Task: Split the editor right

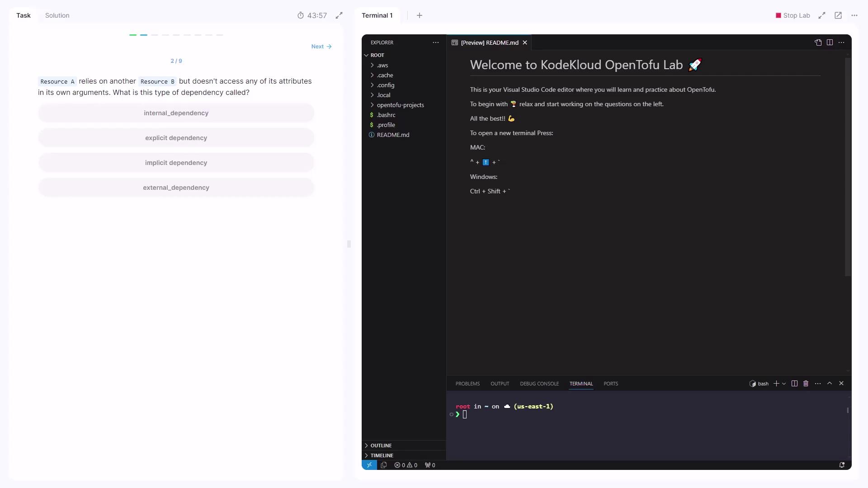Action: pos(830,42)
